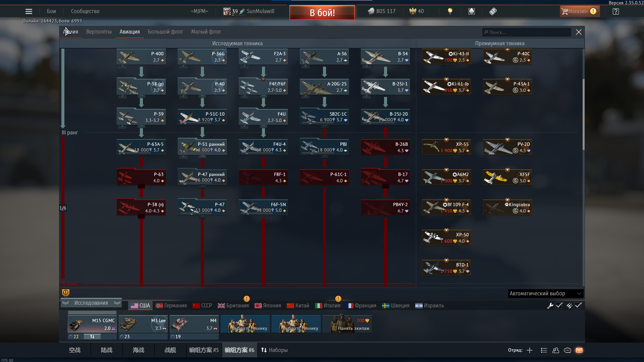Click the Silver Lions currency icon
The width and height of the screenshot is (644, 362).
point(371,11)
